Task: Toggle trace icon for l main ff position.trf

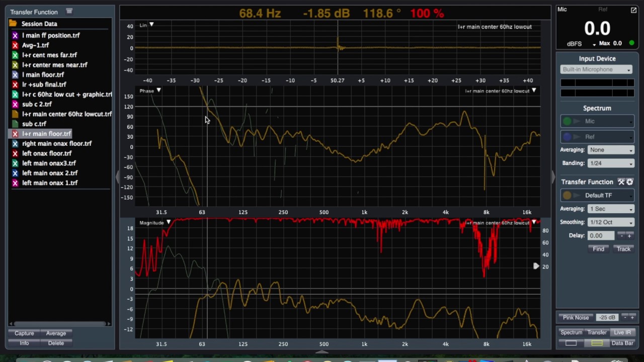Action: tap(15, 36)
